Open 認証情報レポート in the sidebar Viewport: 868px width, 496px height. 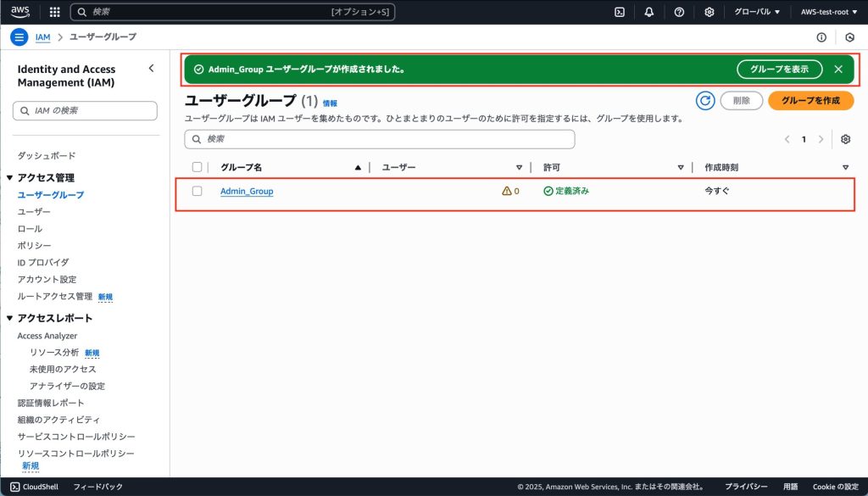coord(51,403)
